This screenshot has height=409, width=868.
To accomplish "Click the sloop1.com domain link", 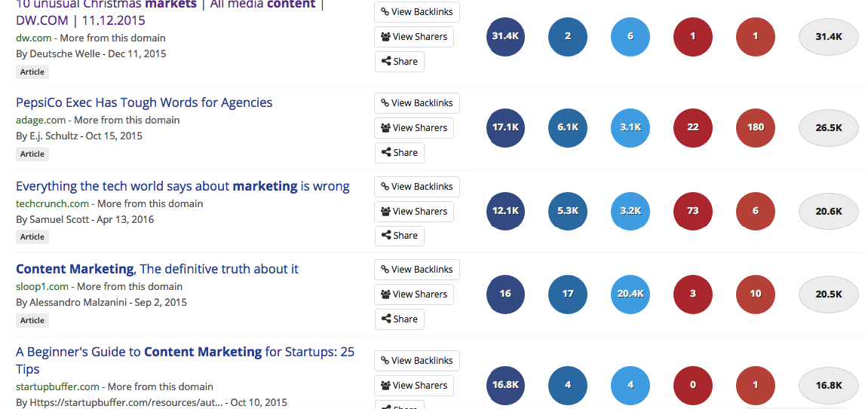I will click(42, 286).
